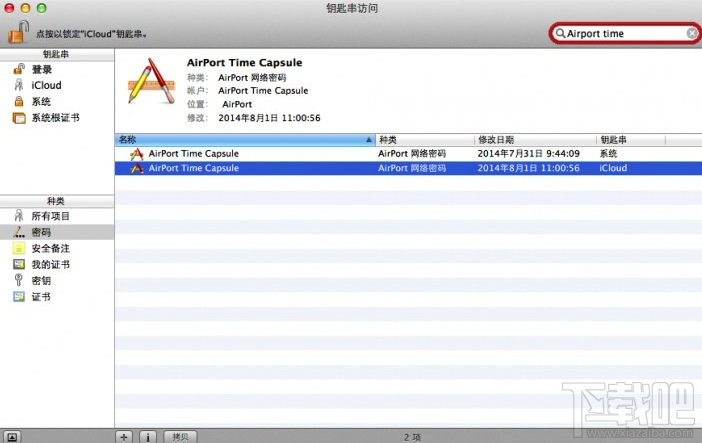This screenshot has width=702, height=443.
Task: Select the 安全备注 note icon category
Action: pos(19,248)
